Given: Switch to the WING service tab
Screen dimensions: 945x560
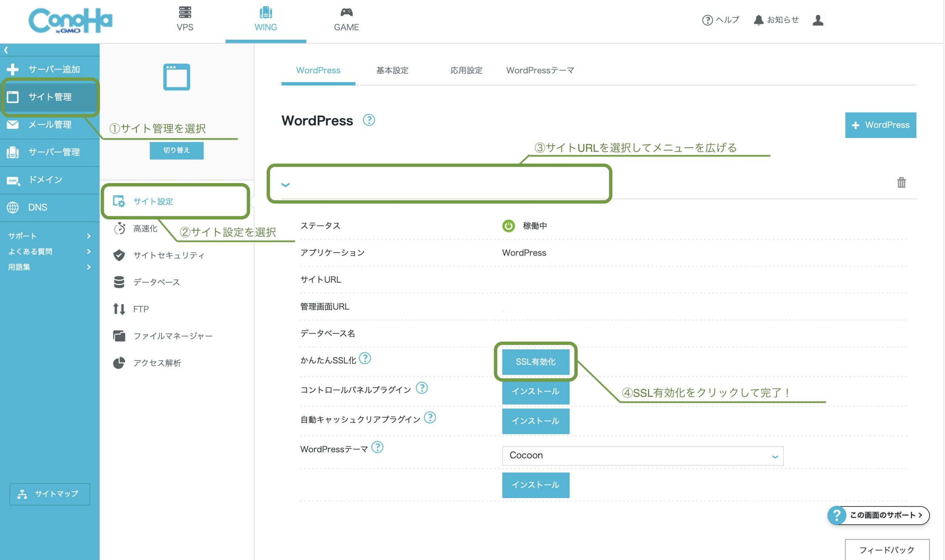Looking at the screenshot, I should [265, 19].
